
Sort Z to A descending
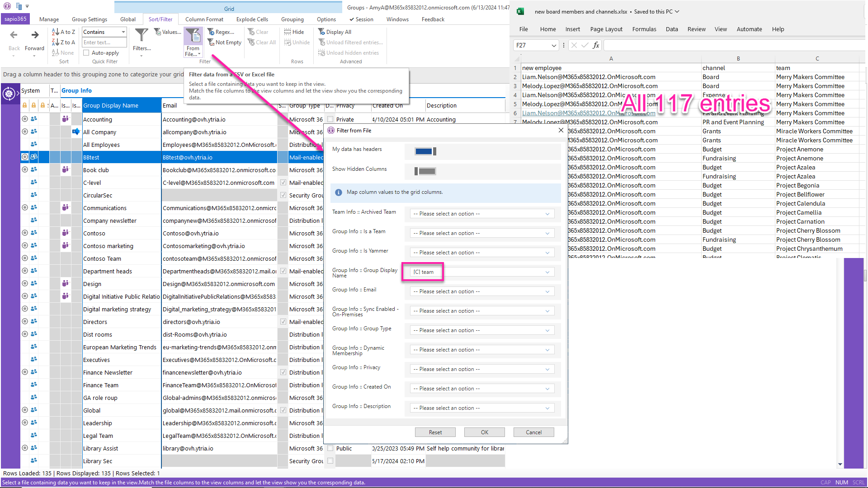click(63, 42)
